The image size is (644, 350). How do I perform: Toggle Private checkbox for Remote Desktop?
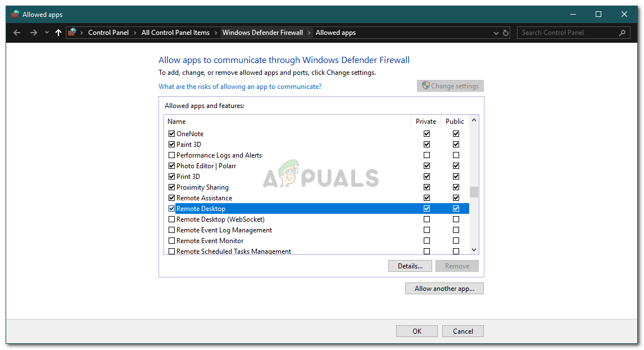(x=427, y=209)
